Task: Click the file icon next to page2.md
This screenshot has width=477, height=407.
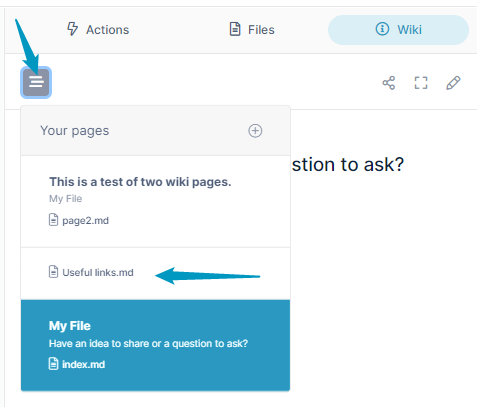Action: pos(53,220)
